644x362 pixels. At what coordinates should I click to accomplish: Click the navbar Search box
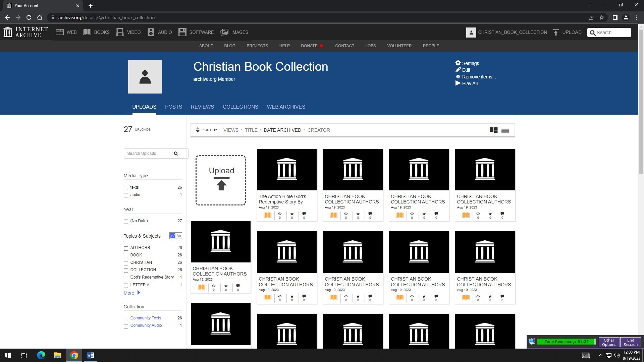[x=609, y=33]
